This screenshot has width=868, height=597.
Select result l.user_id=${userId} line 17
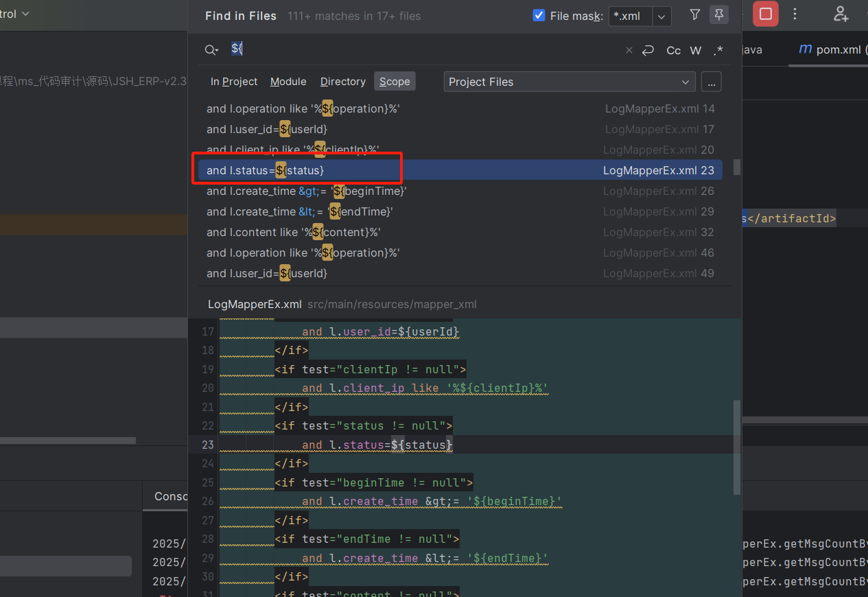click(460, 129)
